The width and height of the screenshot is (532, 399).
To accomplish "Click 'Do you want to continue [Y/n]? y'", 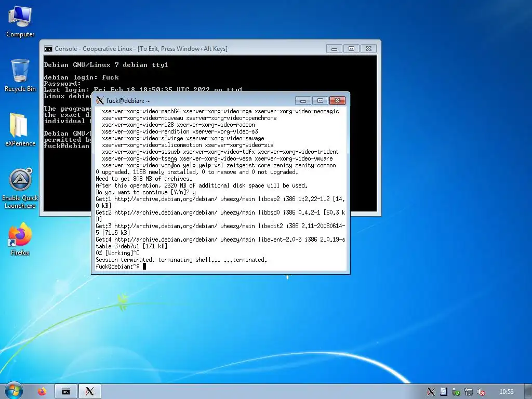I will pos(145,192).
